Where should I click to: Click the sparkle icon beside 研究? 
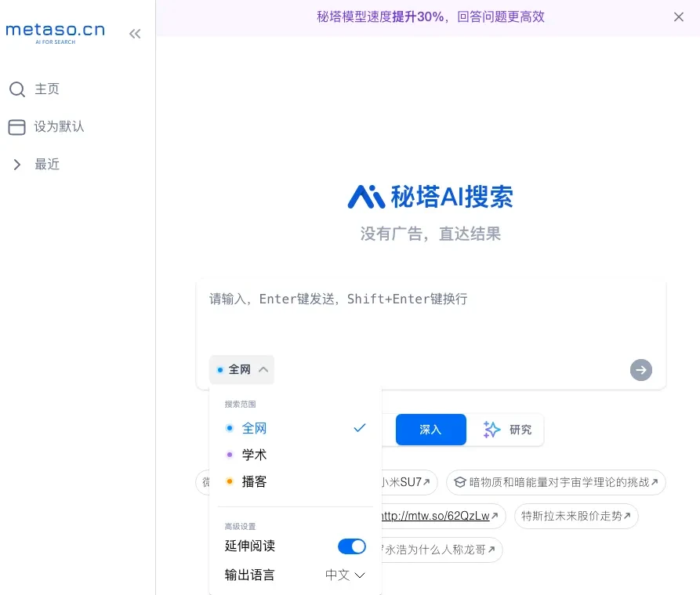pyautogui.click(x=492, y=430)
